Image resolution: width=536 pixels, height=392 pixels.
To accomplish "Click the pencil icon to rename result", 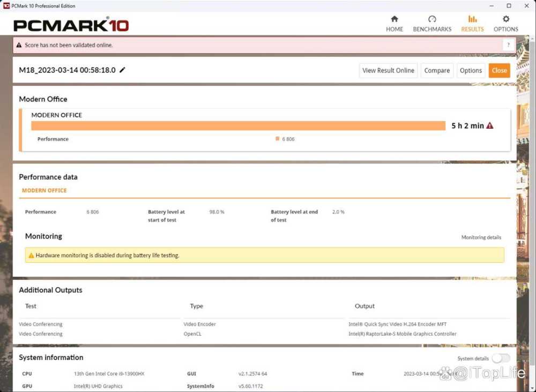I will (123, 70).
